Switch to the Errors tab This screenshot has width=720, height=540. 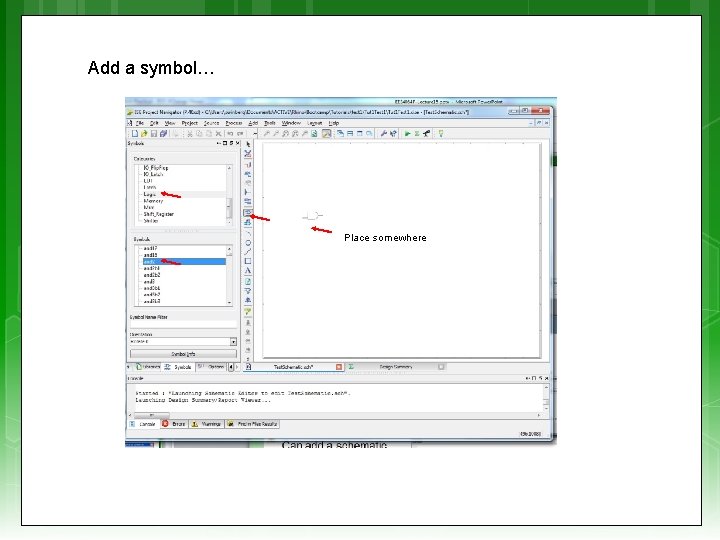(174, 424)
